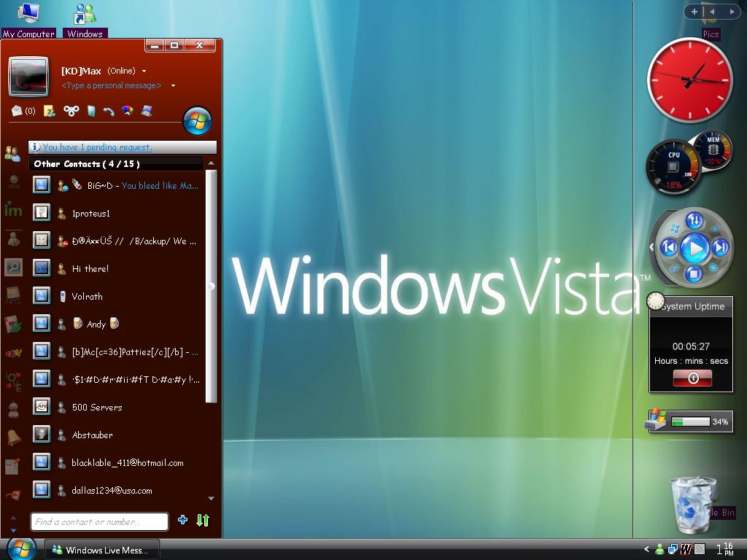Viewport: 747px width, 560px height.
Task: Click the green arrows sort contacts icon
Action: (x=203, y=520)
